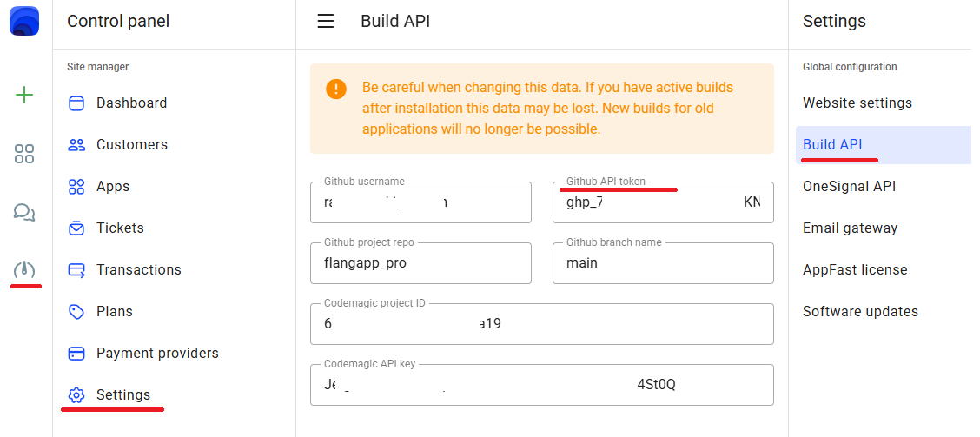Click the green plus add icon
980x437 pixels.
tap(24, 95)
